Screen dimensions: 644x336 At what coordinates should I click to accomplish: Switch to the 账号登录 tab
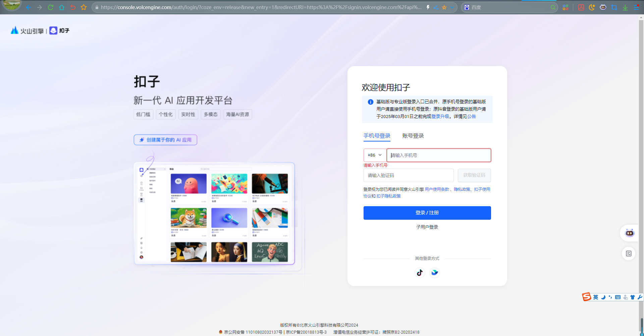tap(413, 136)
